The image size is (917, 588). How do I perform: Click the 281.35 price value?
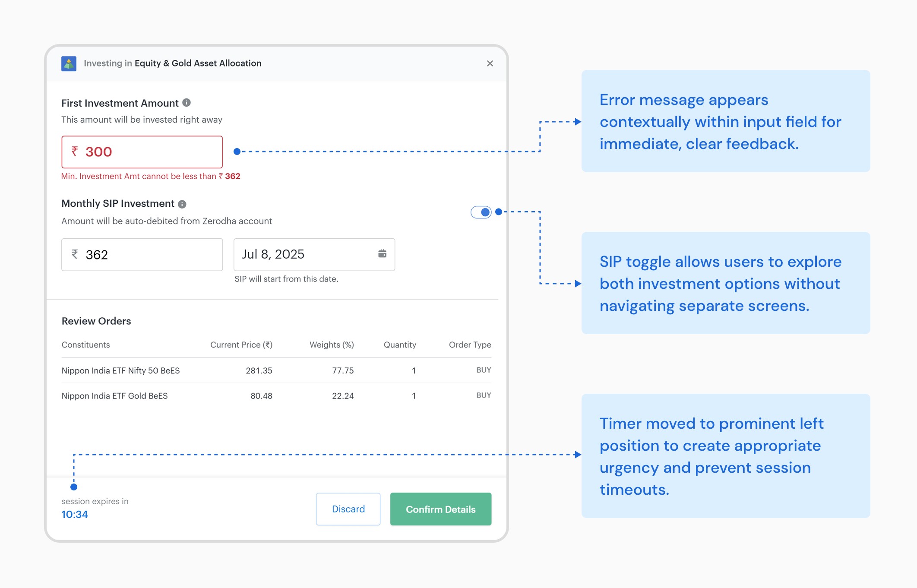259,370
